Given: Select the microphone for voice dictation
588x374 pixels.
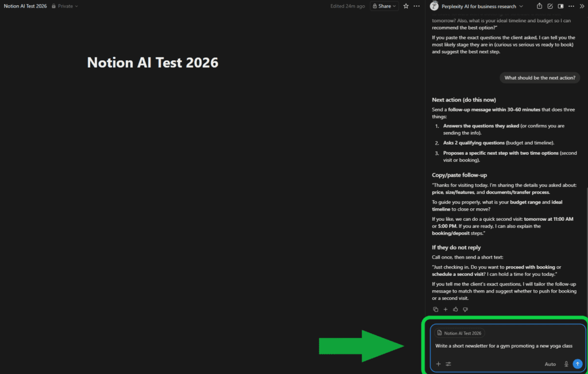Looking at the screenshot, I should click(566, 364).
